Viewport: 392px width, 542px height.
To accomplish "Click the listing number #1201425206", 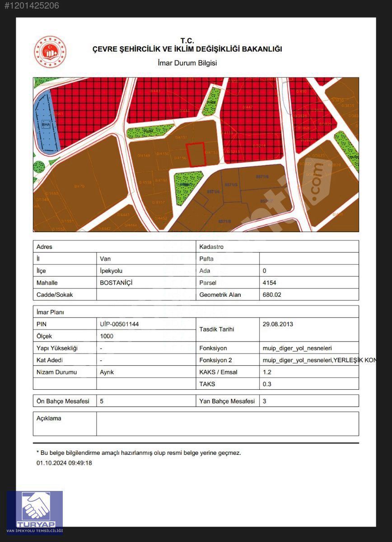I will tap(32, 5).
